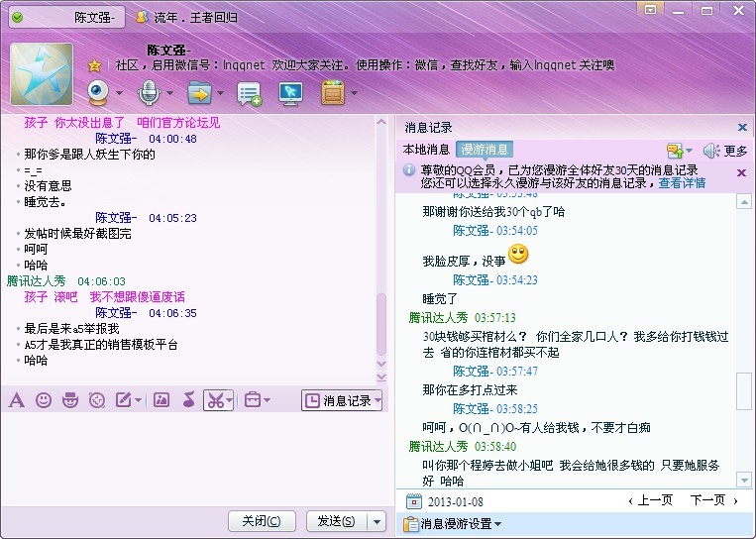Open the briefcase tools icon
The image size is (756, 539).
point(253,400)
